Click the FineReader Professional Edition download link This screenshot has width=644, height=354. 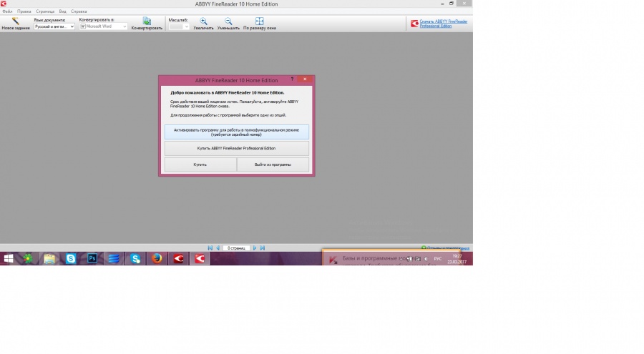coord(443,24)
